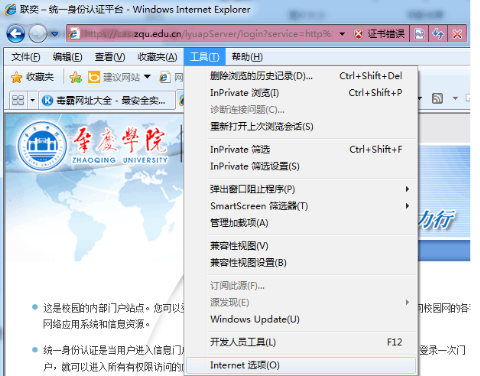Expand the address bar history dropdown arrow
Screen dimensions: 480x376
point(342,34)
